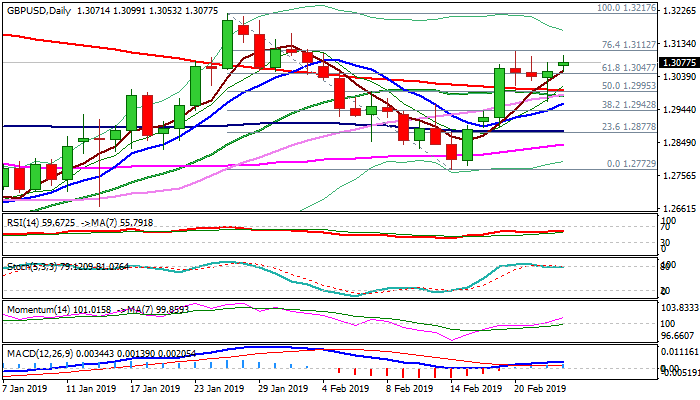The height and width of the screenshot is (400, 700).
Task: Select the 20 Feb 2019 date marker
Action: coord(541,388)
